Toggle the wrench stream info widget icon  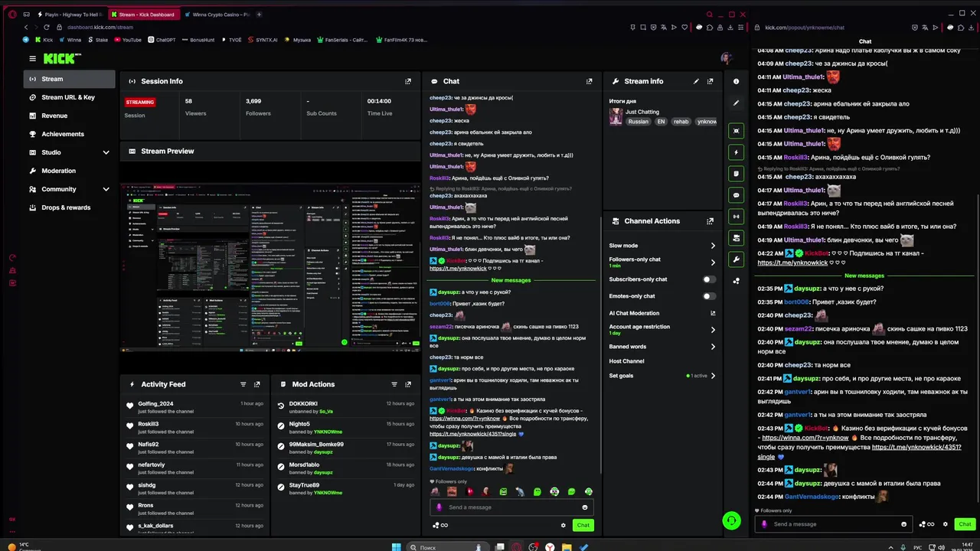point(737,259)
